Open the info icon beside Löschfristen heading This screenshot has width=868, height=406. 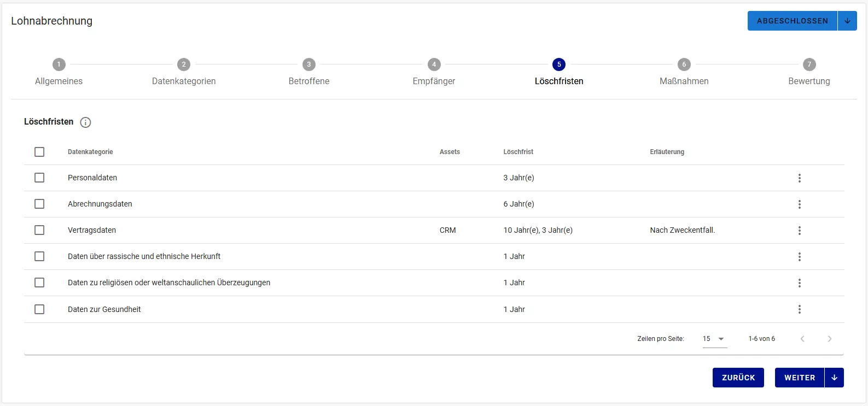point(85,122)
